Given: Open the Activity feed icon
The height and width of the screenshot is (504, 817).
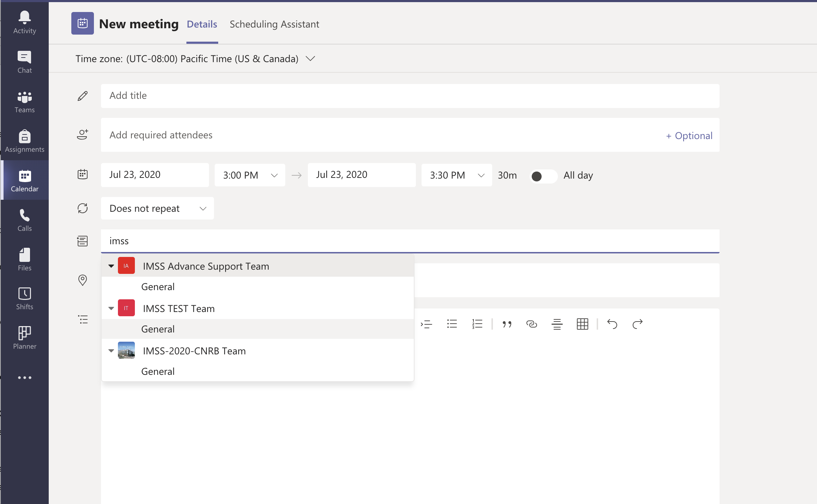Looking at the screenshot, I should pyautogui.click(x=24, y=22).
